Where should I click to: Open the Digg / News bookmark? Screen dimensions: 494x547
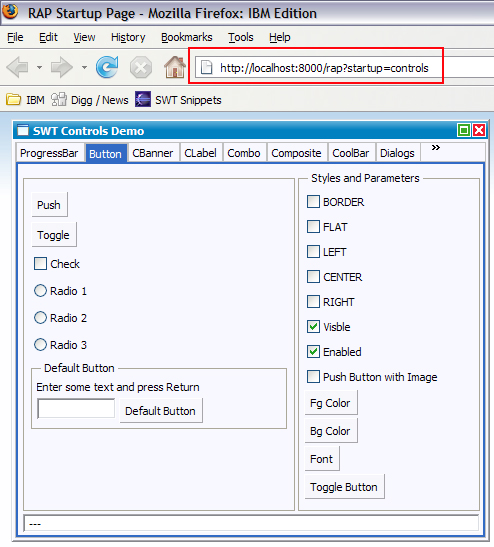(90, 100)
